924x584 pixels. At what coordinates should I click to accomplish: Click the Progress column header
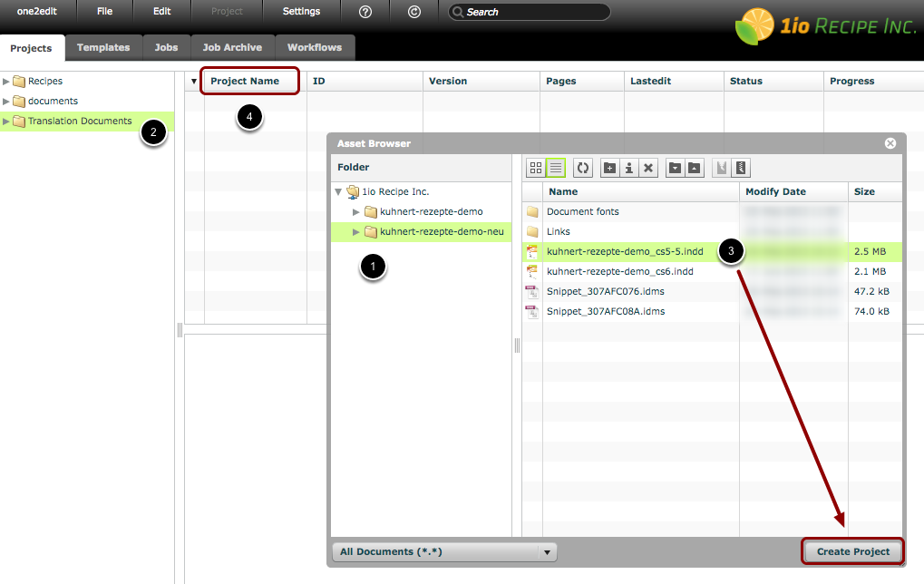tap(873, 82)
